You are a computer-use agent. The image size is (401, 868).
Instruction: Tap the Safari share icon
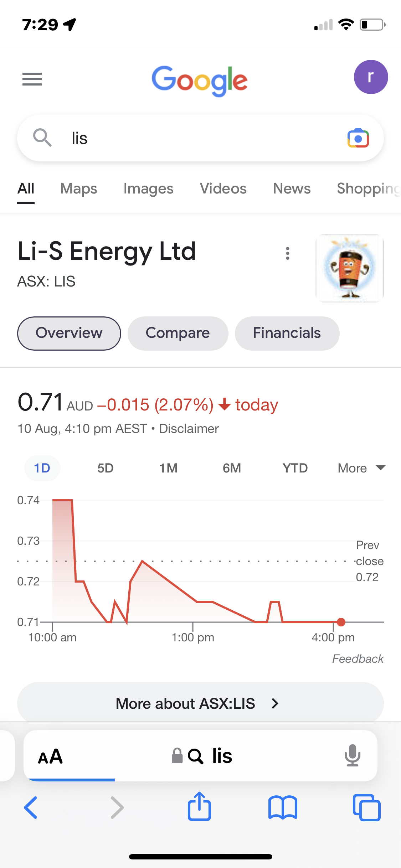199,807
